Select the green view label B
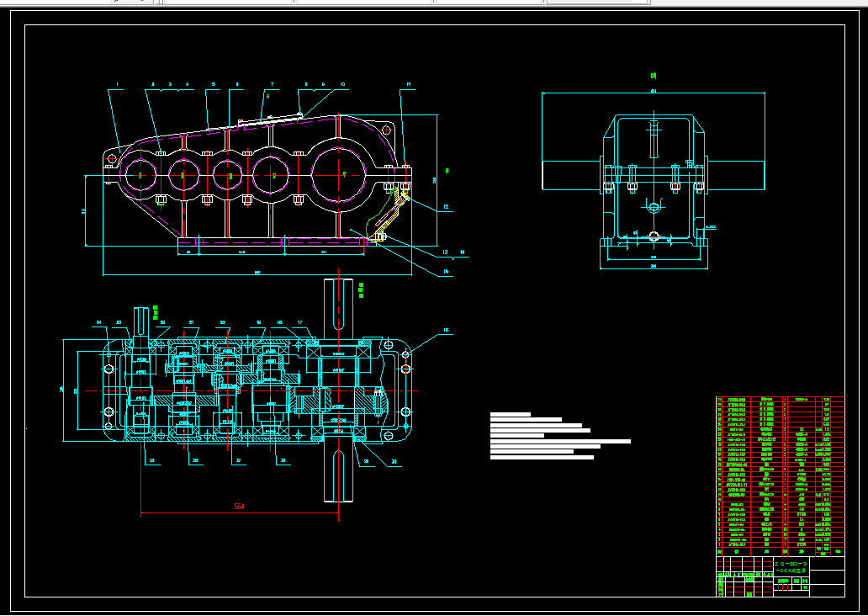This screenshot has width=868, height=616. click(447, 171)
